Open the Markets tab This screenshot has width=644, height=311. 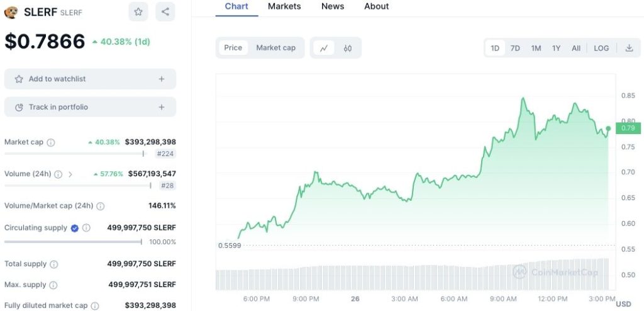(284, 6)
